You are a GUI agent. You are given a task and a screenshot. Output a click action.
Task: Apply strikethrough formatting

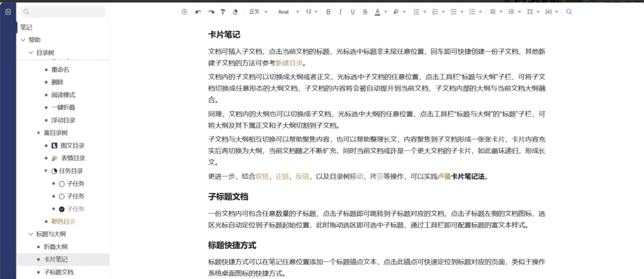coord(365,12)
